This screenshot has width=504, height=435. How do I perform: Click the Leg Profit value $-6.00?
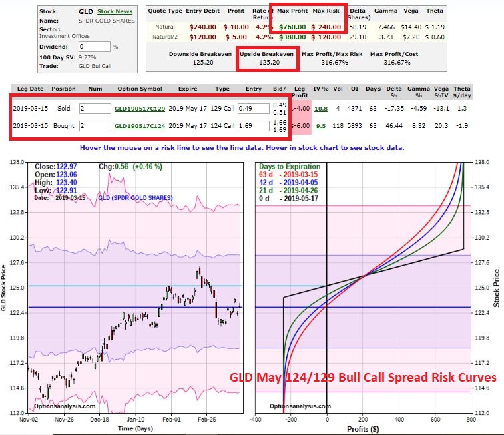pos(300,126)
